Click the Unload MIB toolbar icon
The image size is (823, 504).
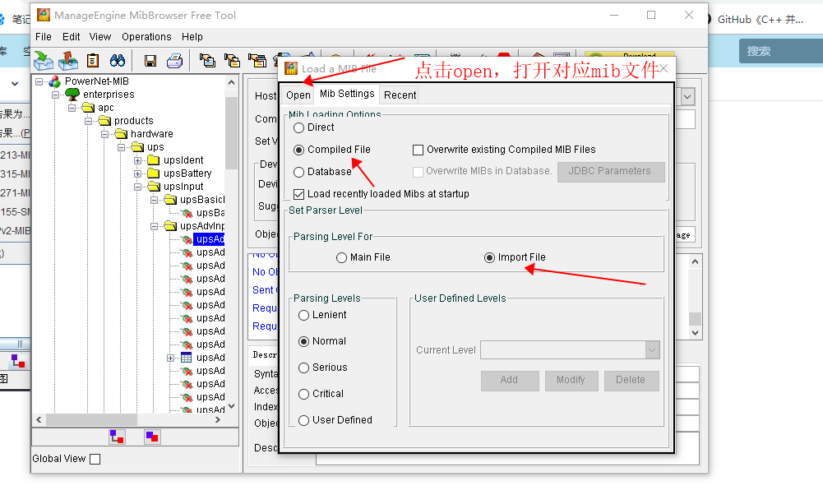68,61
